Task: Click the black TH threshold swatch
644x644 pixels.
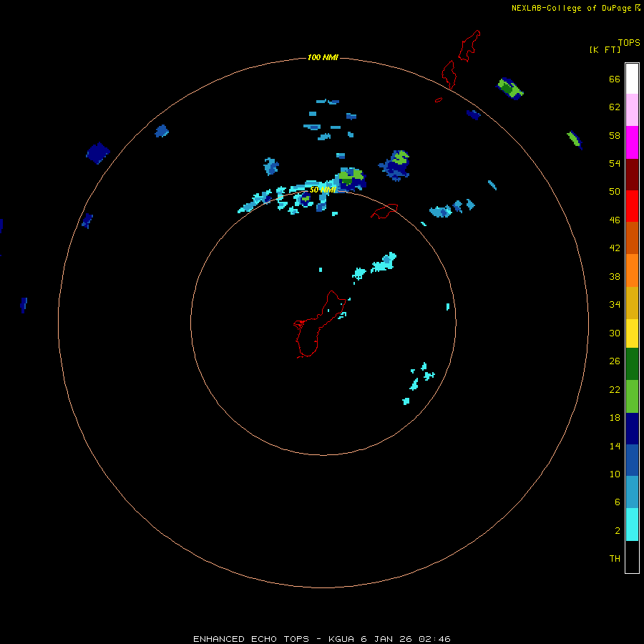Action: click(x=632, y=557)
